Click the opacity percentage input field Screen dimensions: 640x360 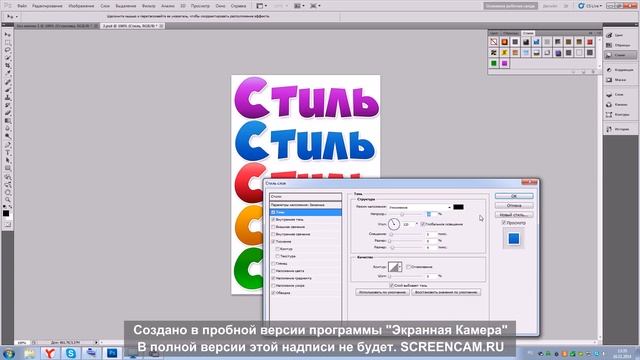(x=431, y=214)
